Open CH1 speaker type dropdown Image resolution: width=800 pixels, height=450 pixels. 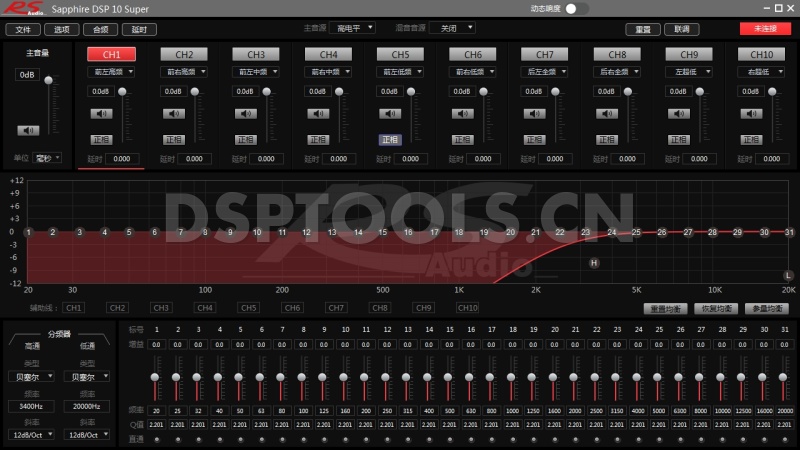coord(111,72)
